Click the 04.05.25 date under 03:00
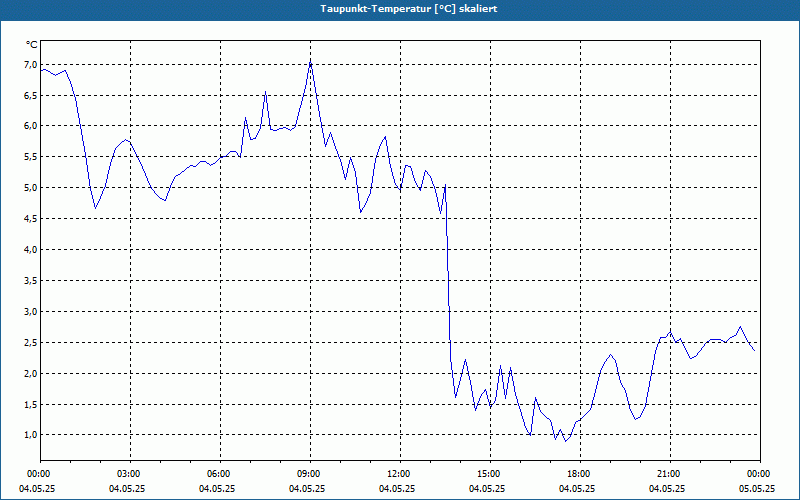Screen dimensions: 800x500 tap(127, 489)
